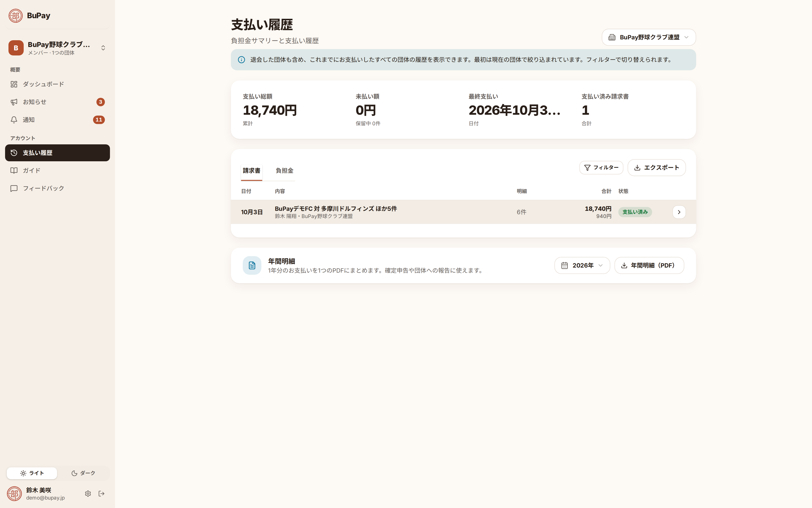Go to ダッシュボード in the sidebar
This screenshot has width=812, height=508.
(x=57, y=84)
